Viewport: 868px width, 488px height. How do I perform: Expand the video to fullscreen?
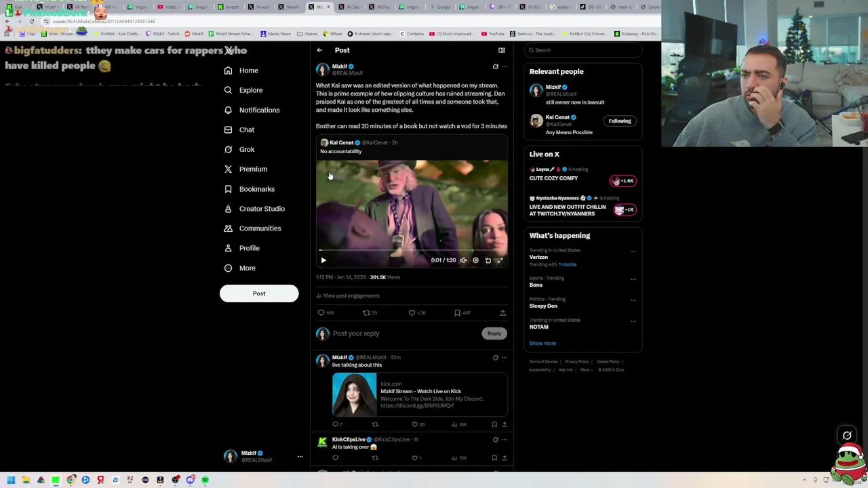click(x=500, y=260)
